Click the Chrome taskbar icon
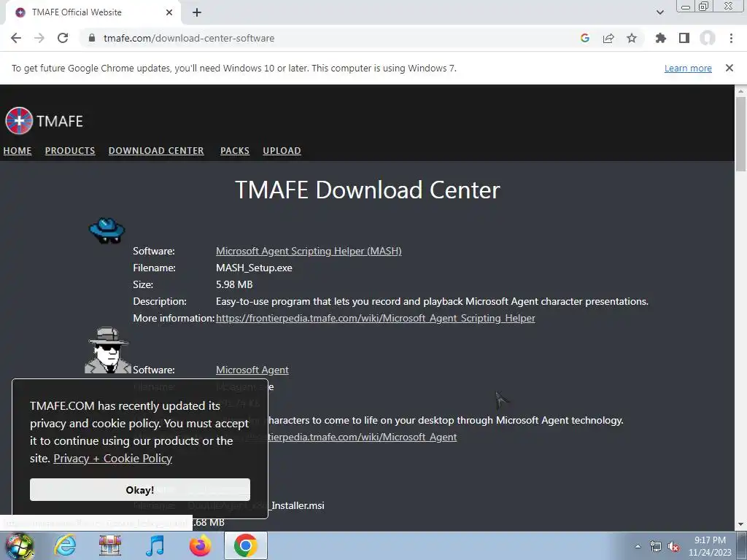The image size is (747, 560). pyautogui.click(x=245, y=545)
